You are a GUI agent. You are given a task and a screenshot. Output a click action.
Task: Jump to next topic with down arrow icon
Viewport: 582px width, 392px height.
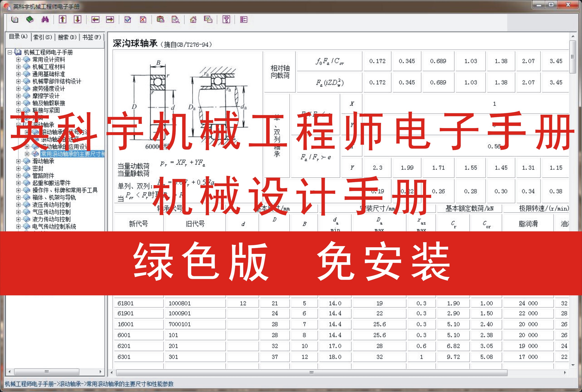pos(77,20)
